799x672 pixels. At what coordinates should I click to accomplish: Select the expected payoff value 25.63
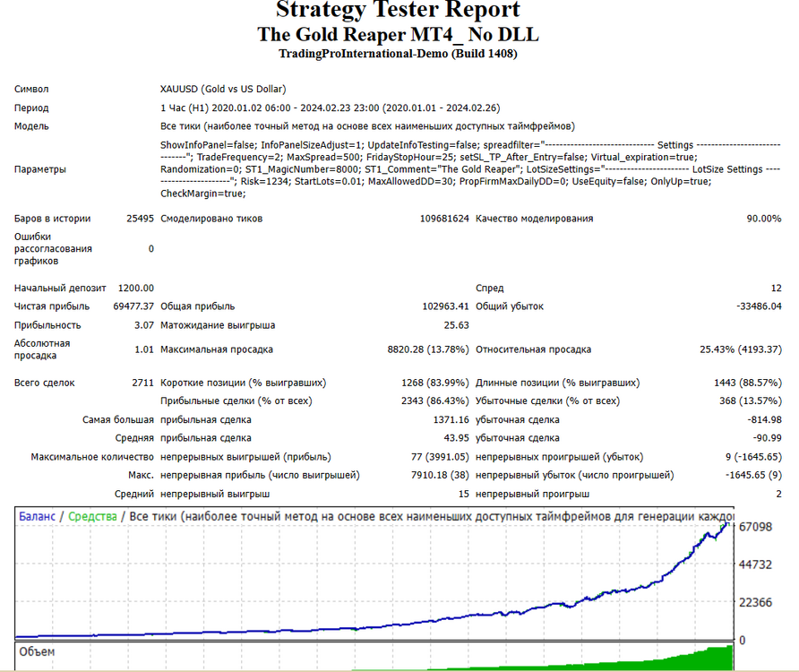click(456, 325)
